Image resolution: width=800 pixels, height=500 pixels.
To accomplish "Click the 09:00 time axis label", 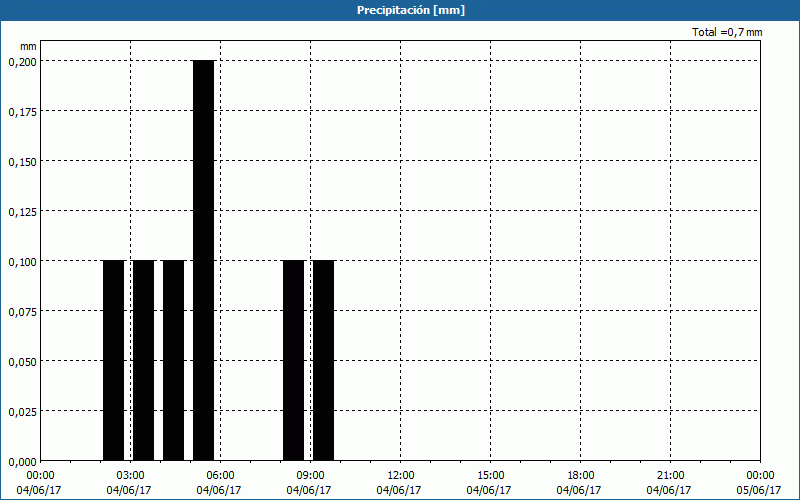I will pyautogui.click(x=310, y=476).
